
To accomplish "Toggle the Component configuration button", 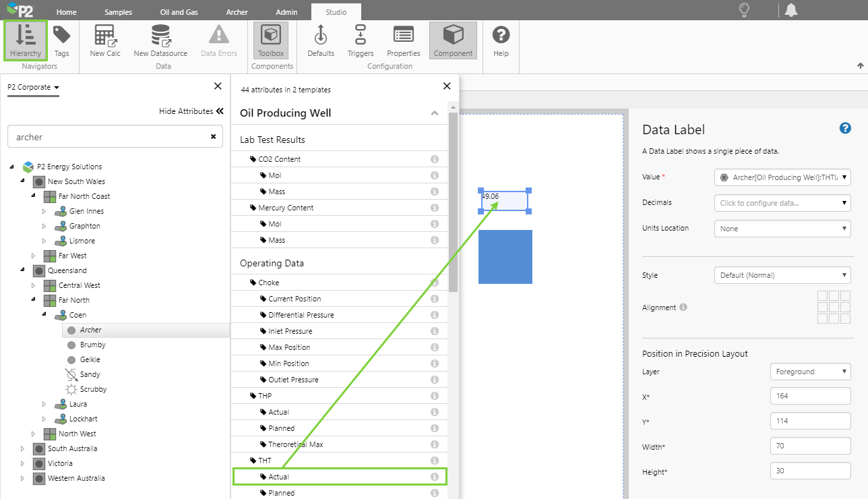I will [453, 40].
